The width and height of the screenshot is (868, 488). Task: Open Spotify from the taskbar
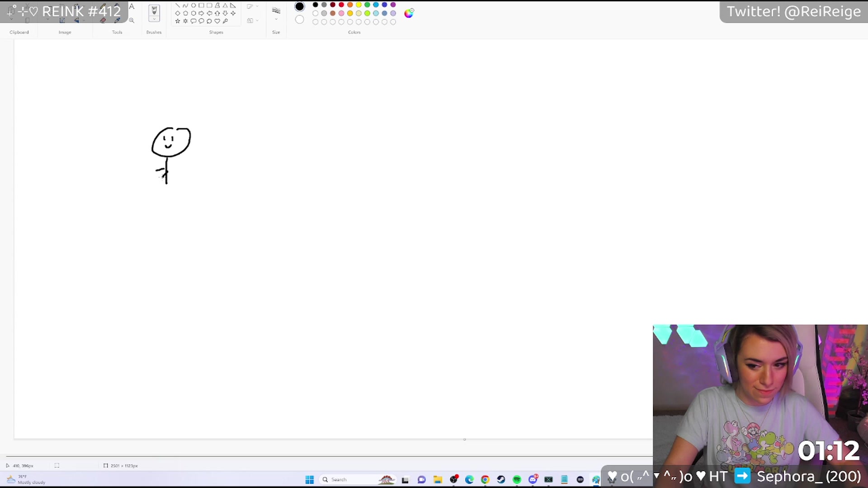[517, 479]
